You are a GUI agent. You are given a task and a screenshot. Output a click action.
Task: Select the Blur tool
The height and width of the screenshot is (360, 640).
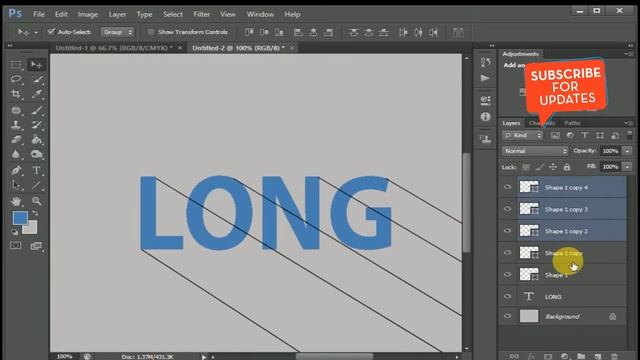click(x=16, y=154)
